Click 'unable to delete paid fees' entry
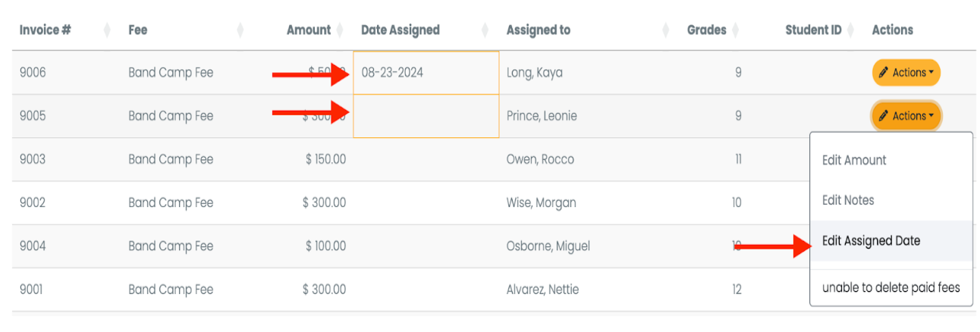 891,287
